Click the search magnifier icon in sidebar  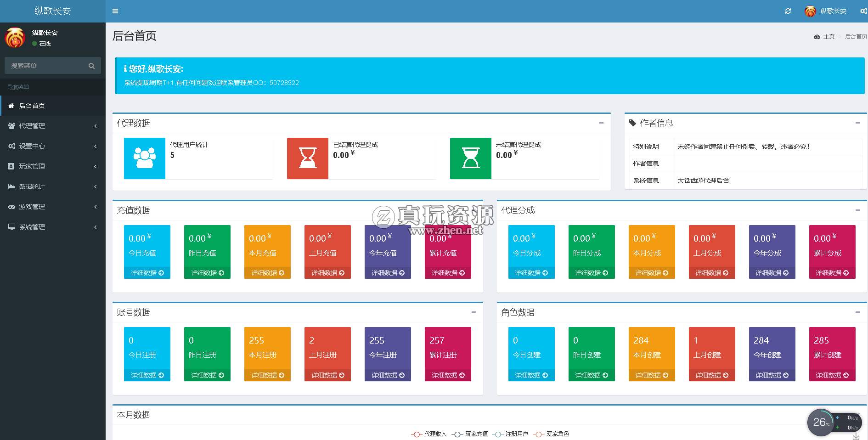(x=92, y=66)
